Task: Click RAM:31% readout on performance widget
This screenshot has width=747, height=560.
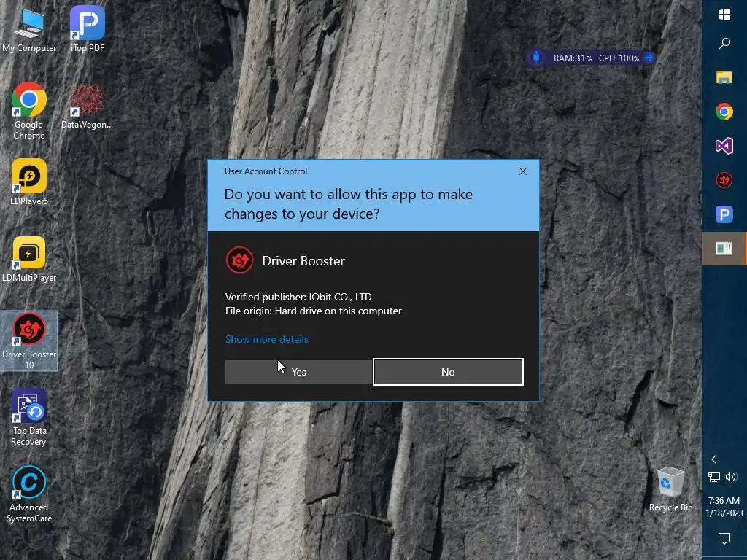Action: pyautogui.click(x=573, y=58)
